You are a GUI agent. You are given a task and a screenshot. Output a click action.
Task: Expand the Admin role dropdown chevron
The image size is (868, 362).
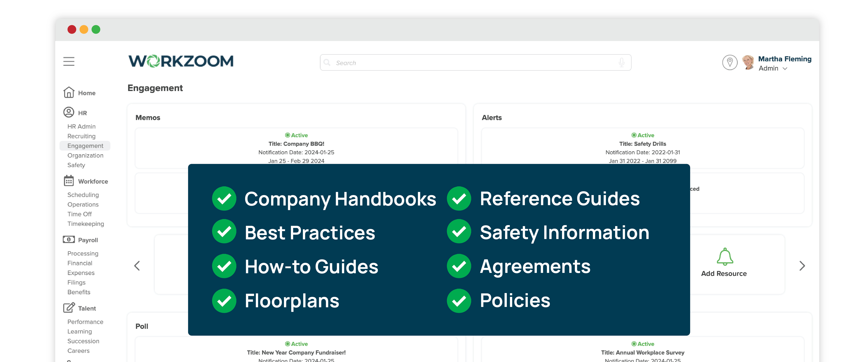pyautogui.click(x=785, y=68)
